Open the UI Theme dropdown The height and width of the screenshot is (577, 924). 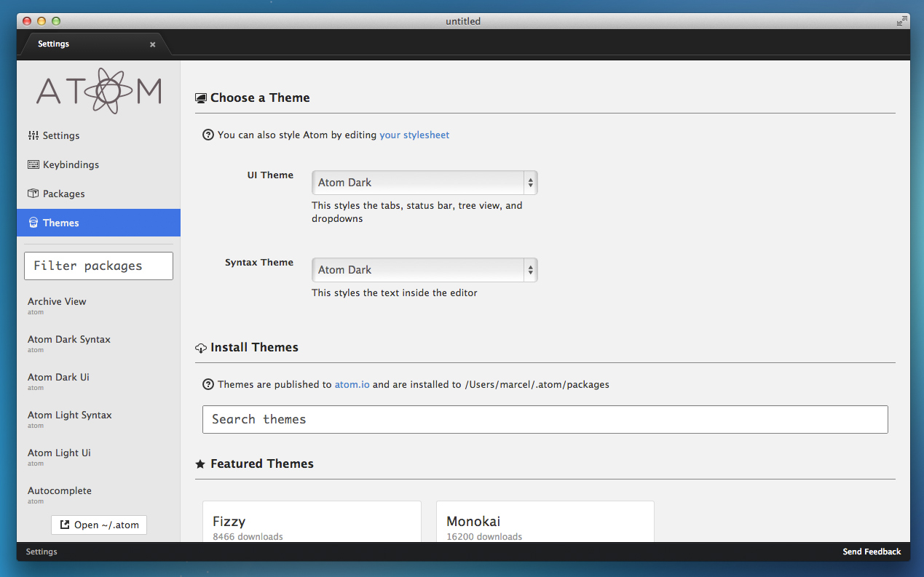coord(425,183)
